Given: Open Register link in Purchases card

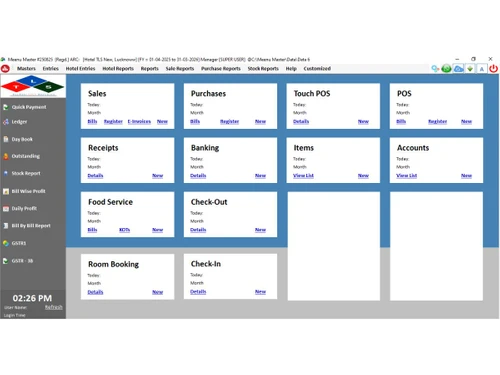Looking at the screenshot, I should coord(230,121).
